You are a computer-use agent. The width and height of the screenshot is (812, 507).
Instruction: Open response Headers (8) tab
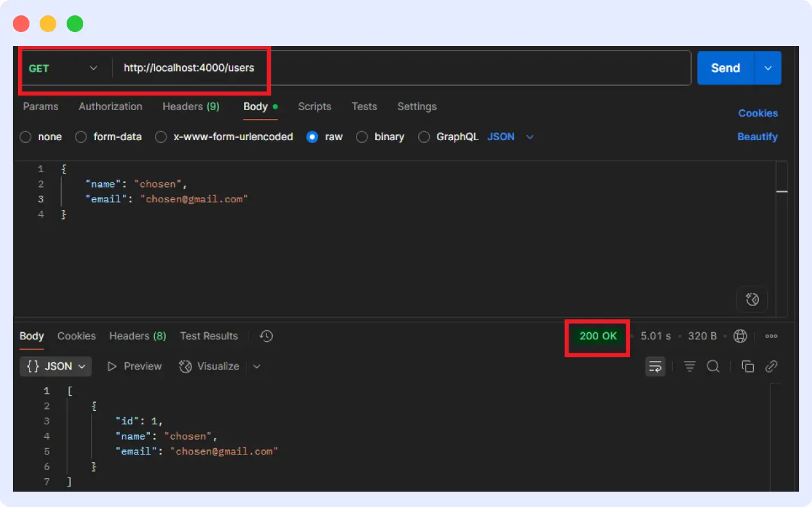pyautogui.click(x=137, y=336)
